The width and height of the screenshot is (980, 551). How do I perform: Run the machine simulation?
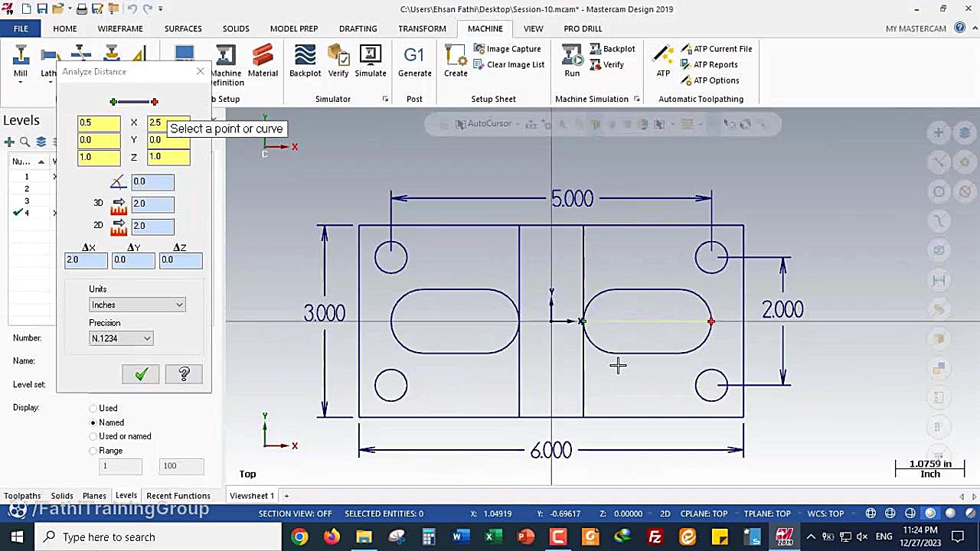(x=572, y=62)
